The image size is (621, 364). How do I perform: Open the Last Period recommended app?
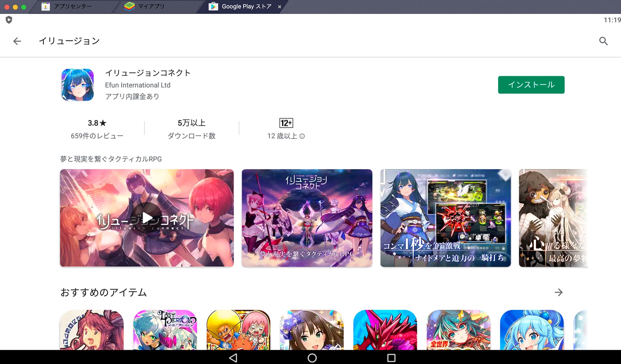pyautogui.click(x=165, y=330)
